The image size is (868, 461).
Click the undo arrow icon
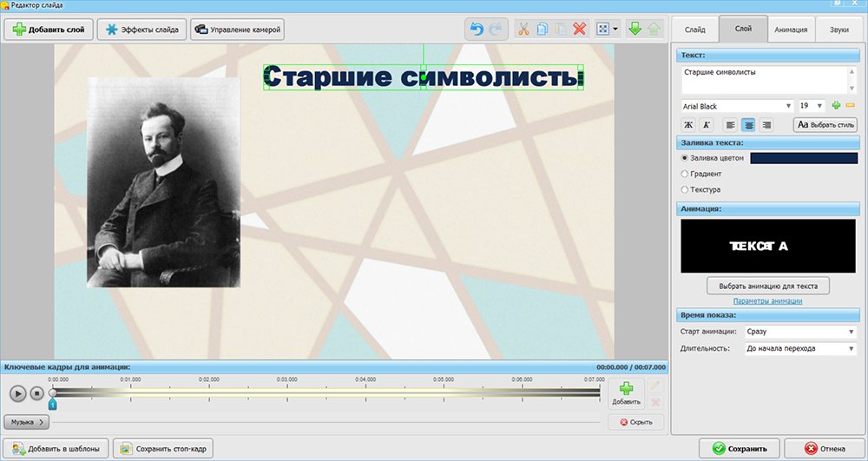[x=477, y=30]
